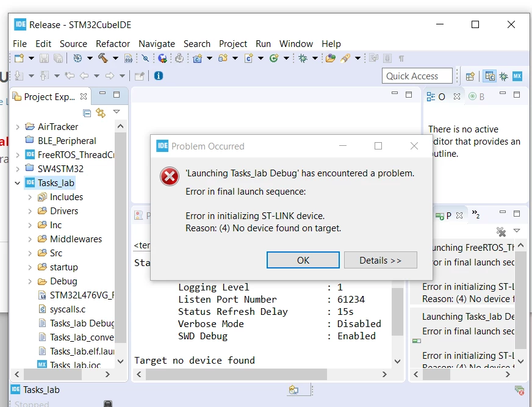Open the dropdown arrow beside the Debug icon

point(315,59)
